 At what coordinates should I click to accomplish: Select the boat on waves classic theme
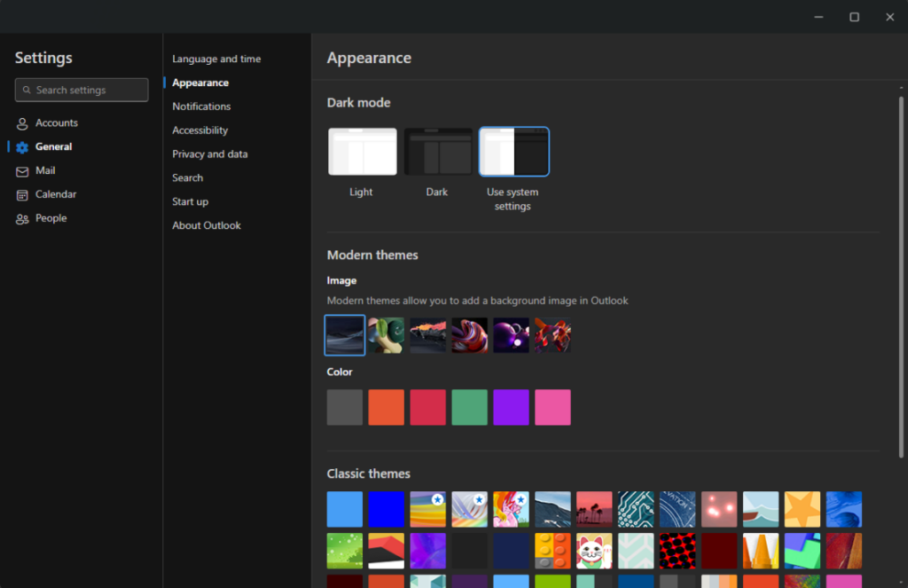click(761, 509)
